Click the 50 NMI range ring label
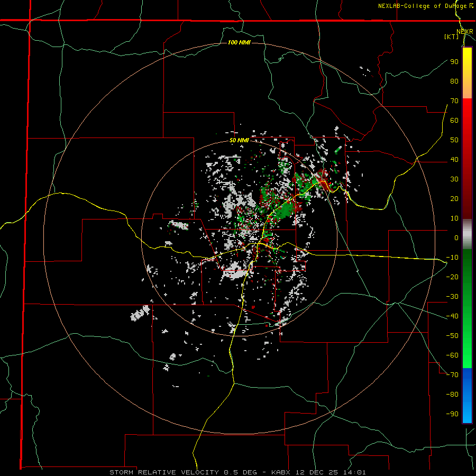 point(239,140)
